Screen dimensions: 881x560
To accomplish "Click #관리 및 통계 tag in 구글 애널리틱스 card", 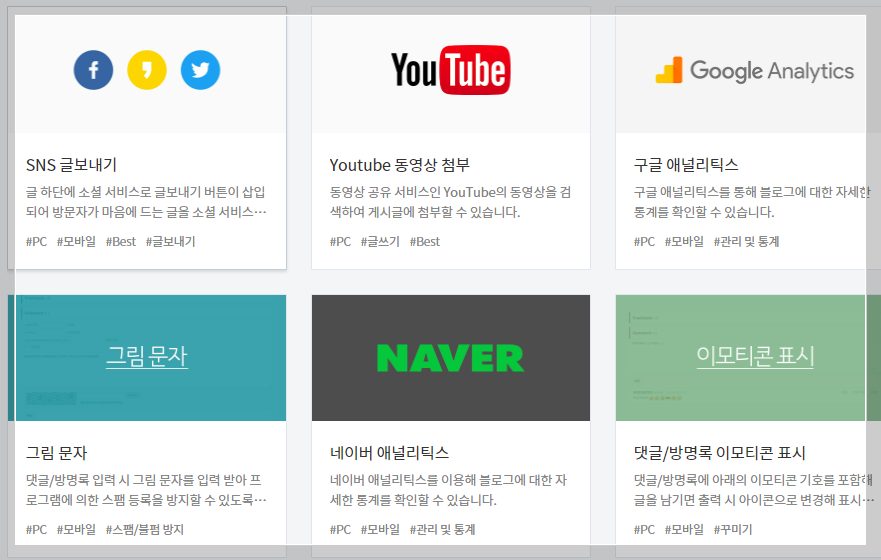I will tap(746, 242).
